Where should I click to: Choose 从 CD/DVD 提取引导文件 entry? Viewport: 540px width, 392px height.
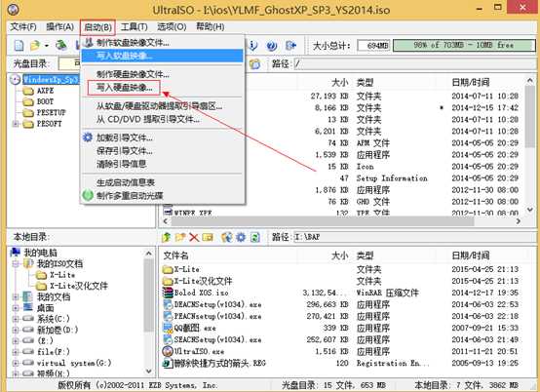pyautogui.click(x=163, y=119)
